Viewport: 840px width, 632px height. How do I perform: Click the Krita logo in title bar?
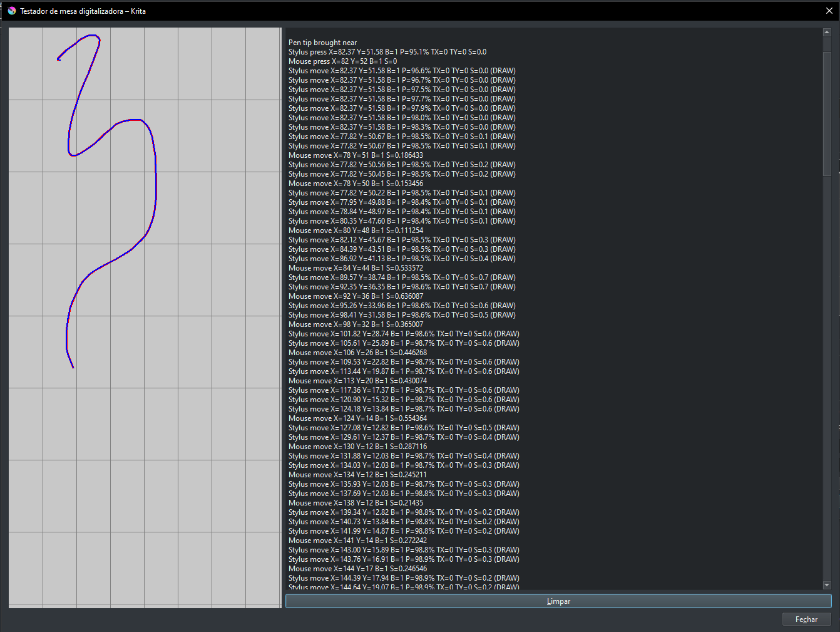click(x=11, y=11)
